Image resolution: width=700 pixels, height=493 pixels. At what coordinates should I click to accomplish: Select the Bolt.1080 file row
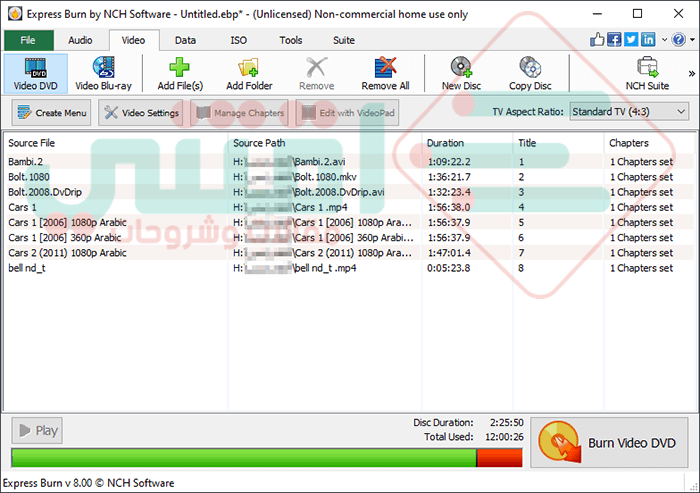[350, 177]
